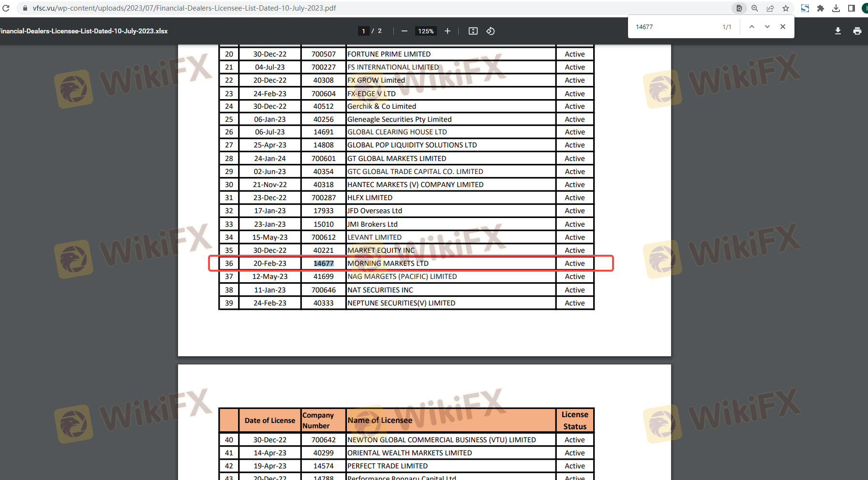
Task: Open the browser downloads tray
Action: point(836,8)
